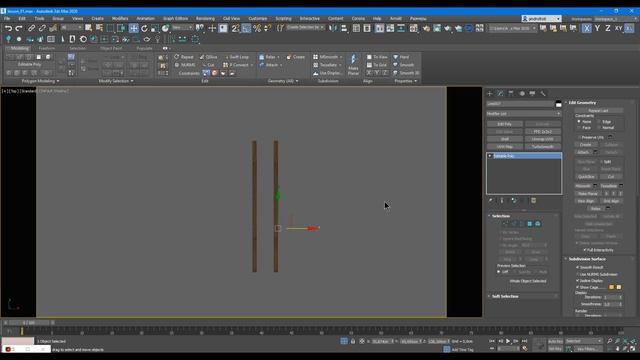Open the File menu

pyautogui.click(x=7, y=18)
